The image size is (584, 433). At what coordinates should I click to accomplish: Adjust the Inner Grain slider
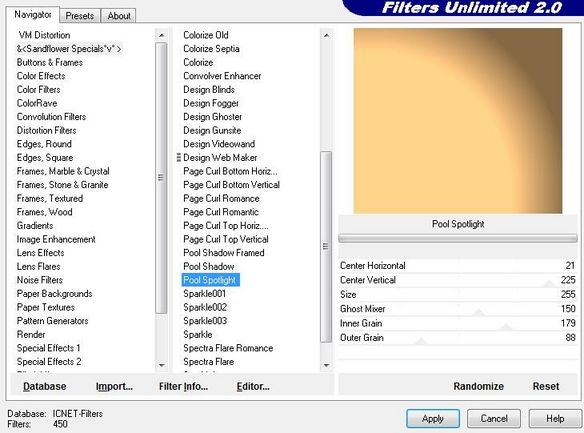(x=458, y=323)
